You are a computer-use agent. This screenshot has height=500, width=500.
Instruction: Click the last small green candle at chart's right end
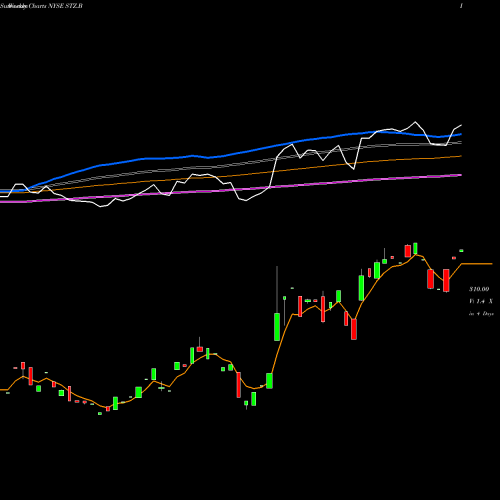click(461, 251)
